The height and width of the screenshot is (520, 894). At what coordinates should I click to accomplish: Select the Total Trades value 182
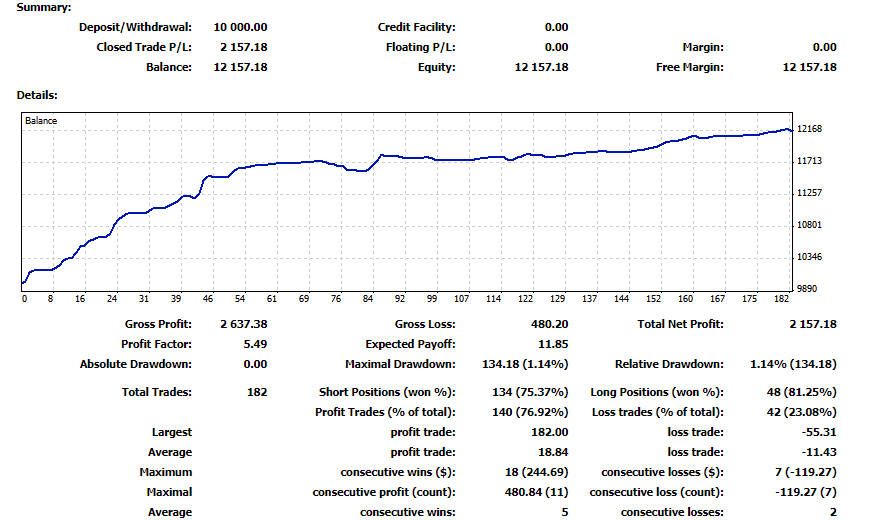click(257, 392)
